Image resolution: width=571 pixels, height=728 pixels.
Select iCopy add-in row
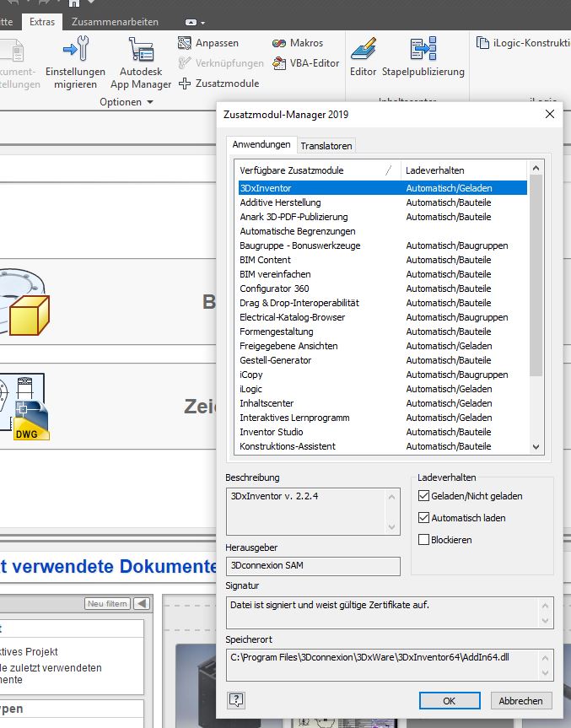[x=383, y=375]
